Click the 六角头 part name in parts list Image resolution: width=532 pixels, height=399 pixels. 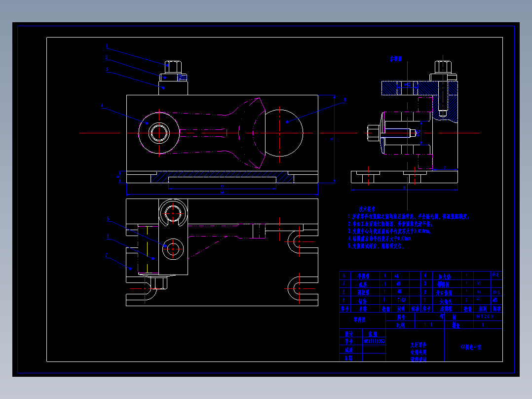[446, 301]
